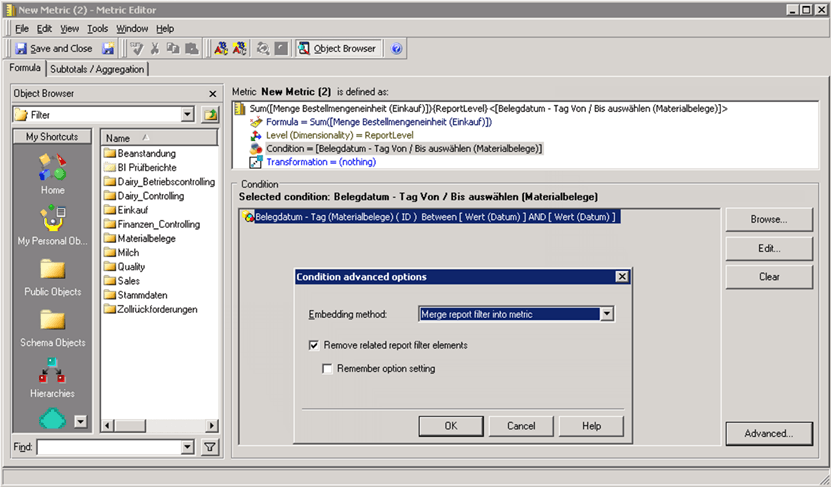The image size is (831, 487).
Task: Click Help in advanced options dialog
Action: pyautogui.click(x=591, y=426)
